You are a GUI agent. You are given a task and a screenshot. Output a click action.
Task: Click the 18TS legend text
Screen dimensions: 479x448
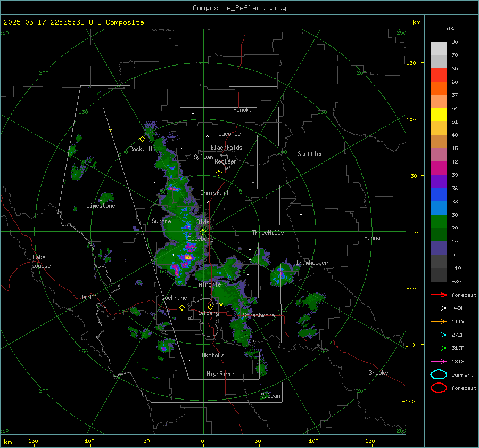tap(458, 362)
